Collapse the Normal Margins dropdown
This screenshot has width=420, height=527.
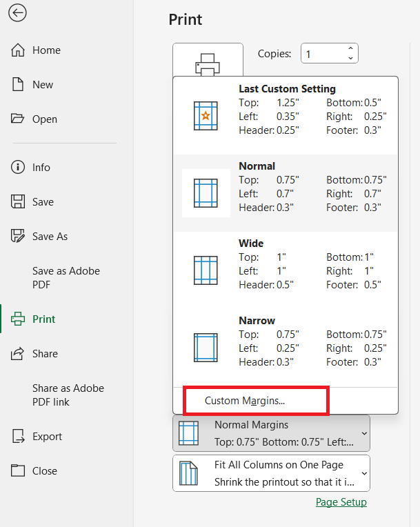pyautogui.click(x=271, y=433)
